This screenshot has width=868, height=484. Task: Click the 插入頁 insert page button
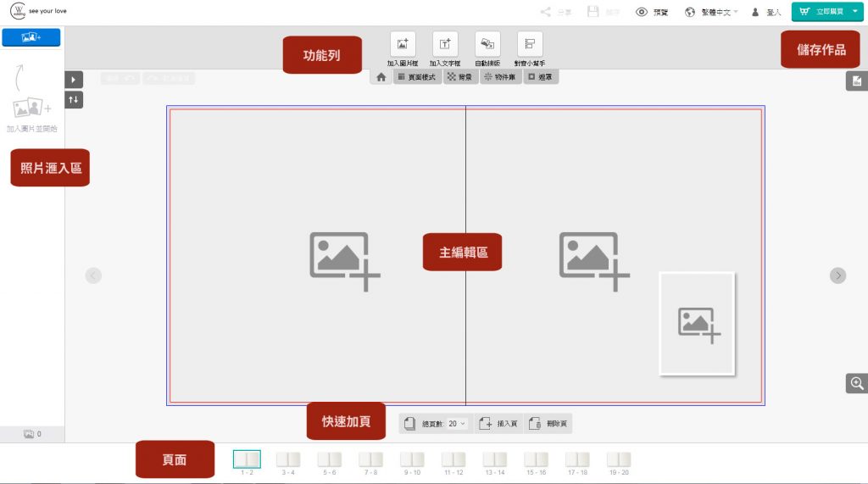click(499, 423)
